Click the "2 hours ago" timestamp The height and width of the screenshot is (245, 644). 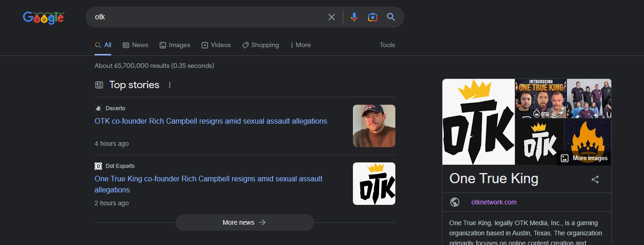(x=112, y=203)
